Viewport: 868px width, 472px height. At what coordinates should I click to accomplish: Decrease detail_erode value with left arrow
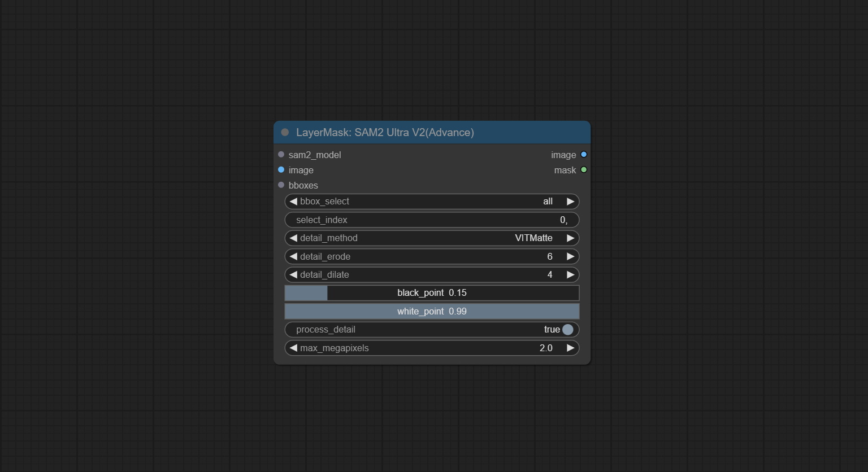click(x=293, y=256)
